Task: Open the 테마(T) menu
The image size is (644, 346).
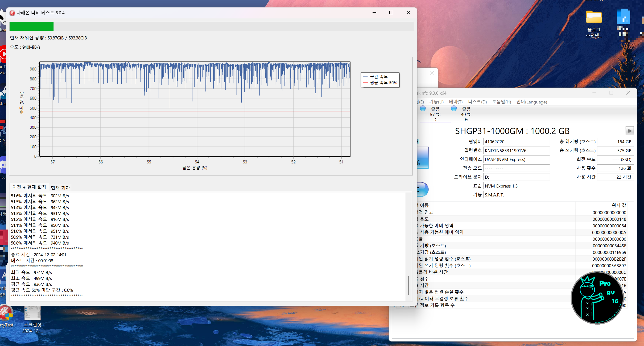Action: tap(456, 102)
